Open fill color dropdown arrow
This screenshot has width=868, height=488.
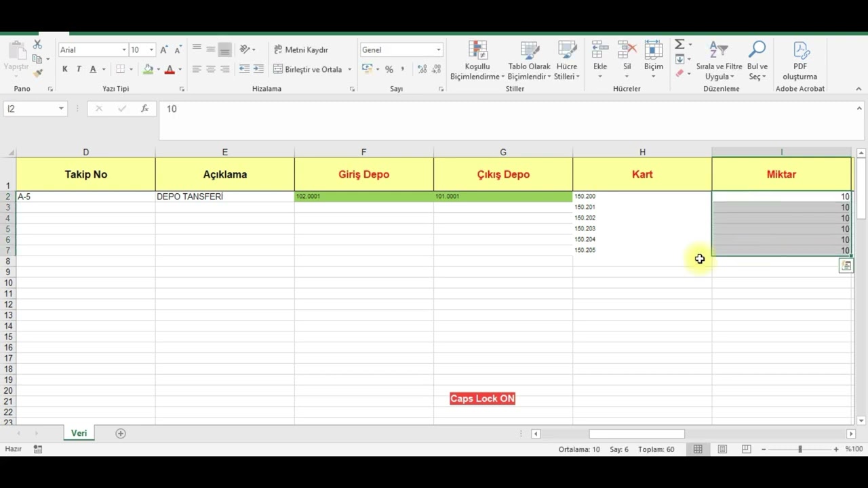coord(158,69)
